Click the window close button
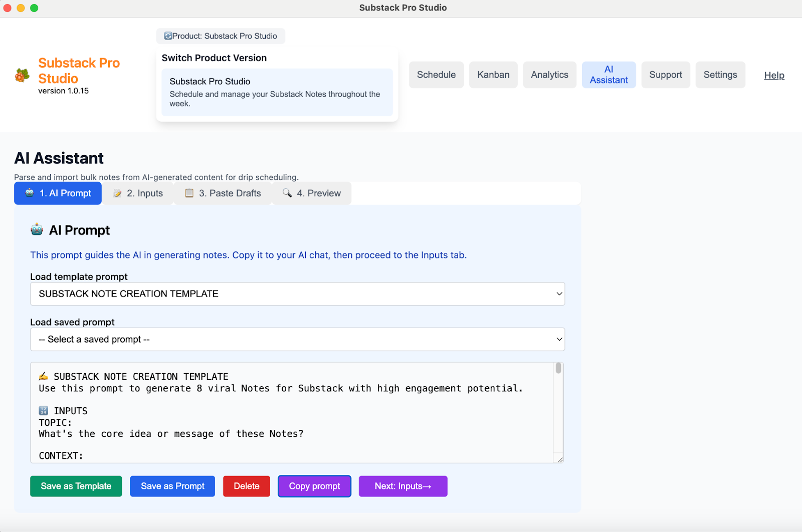Screen dimensions: 802x532 8,8
